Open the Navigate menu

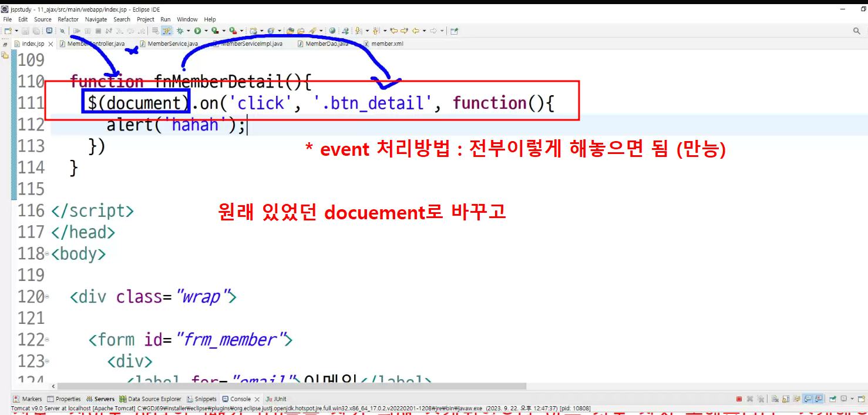coord(96,19)
